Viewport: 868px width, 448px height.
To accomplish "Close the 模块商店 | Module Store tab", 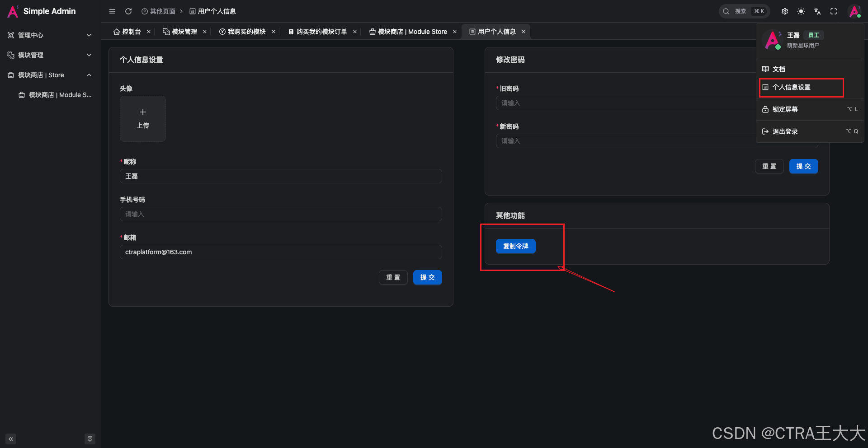I will tap(455, 32).
